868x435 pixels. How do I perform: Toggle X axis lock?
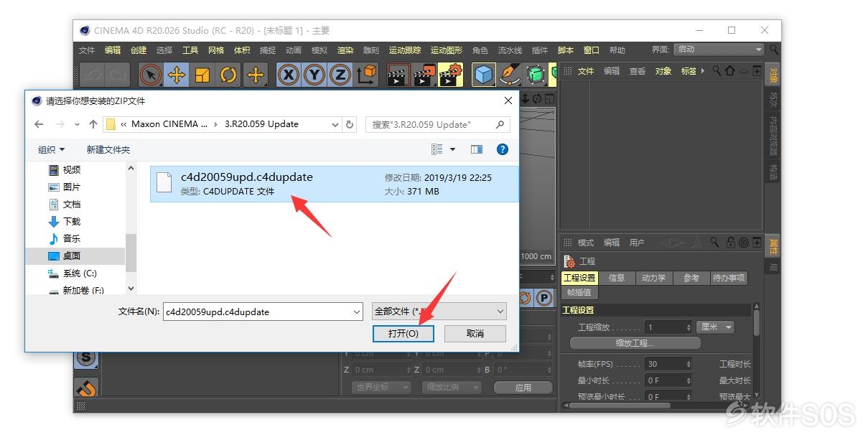coord(289,75)
